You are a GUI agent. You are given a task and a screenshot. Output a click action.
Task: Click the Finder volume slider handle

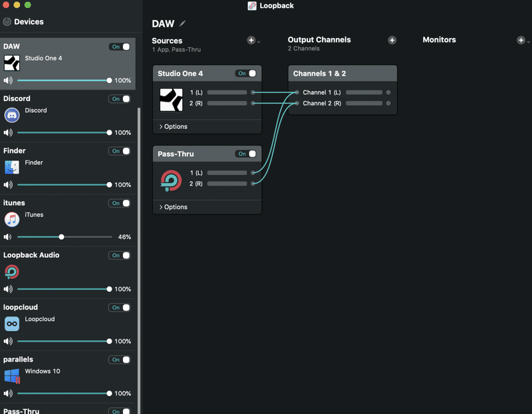coord(109,185)
